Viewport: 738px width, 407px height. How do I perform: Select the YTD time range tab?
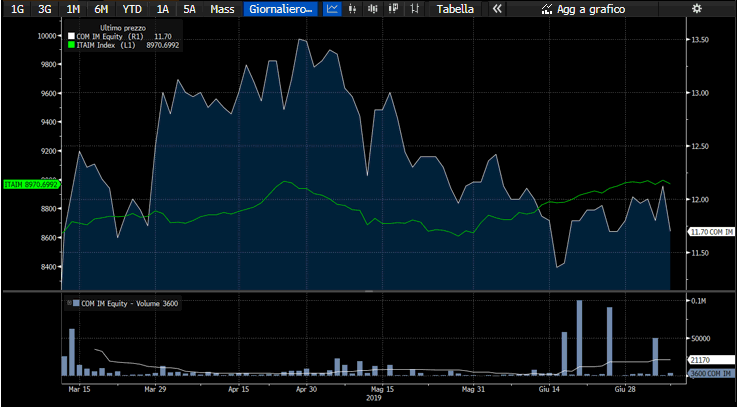point(131,9)
